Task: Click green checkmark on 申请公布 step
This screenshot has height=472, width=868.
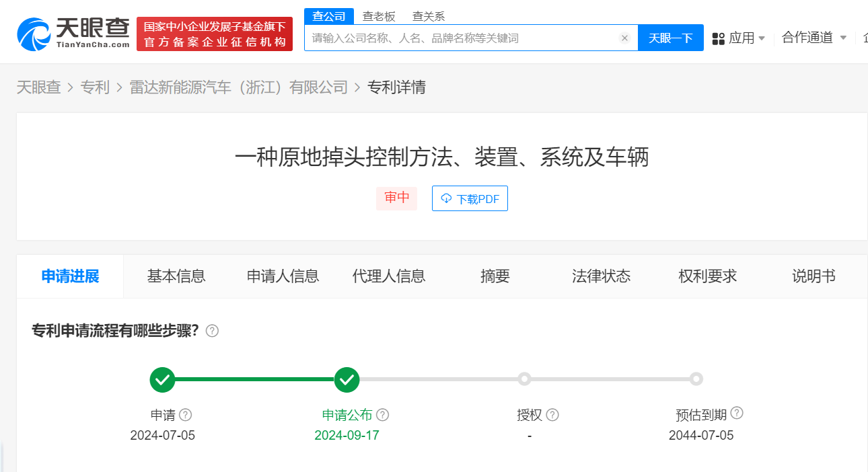Action: click(347, 379)
